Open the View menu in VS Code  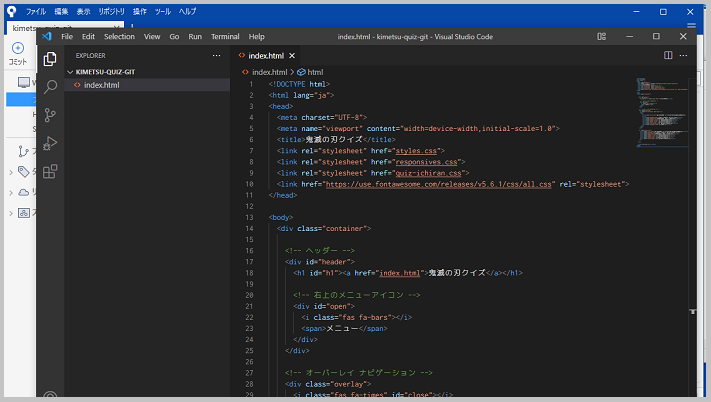(x=152, y=37)
